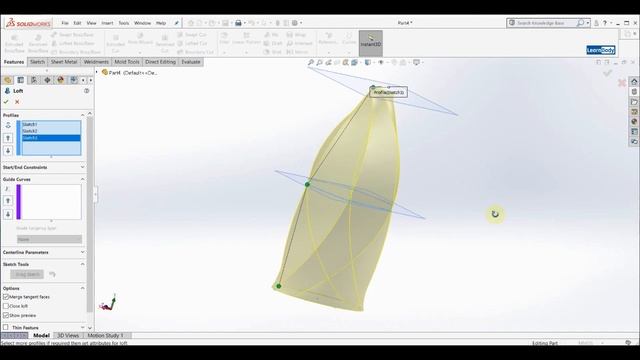640x360 pixels.
Task: Click undo sketch drag icon
Action: (x=52, y=274)
